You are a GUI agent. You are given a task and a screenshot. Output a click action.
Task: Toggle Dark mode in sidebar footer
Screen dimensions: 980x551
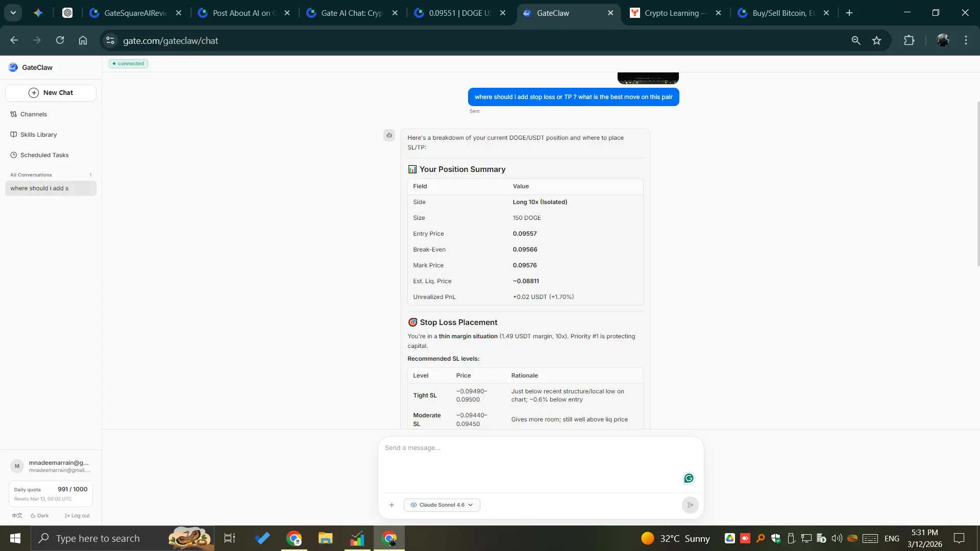point(40,516)
